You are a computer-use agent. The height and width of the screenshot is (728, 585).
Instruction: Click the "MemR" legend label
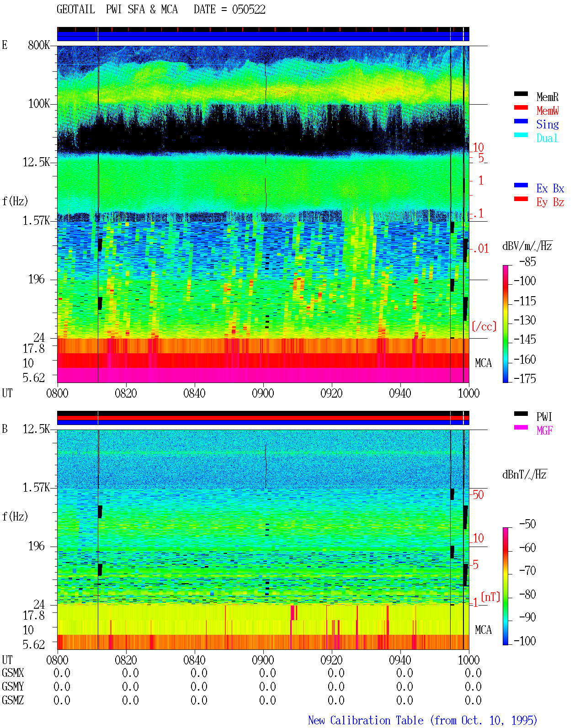point(548,97)
